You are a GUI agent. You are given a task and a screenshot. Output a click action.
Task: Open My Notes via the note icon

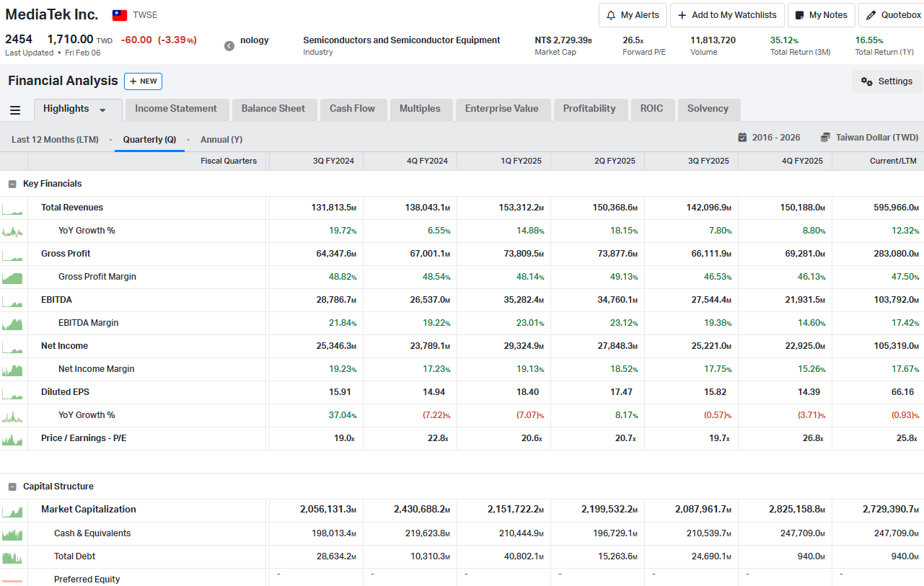[x=799, y=15]
